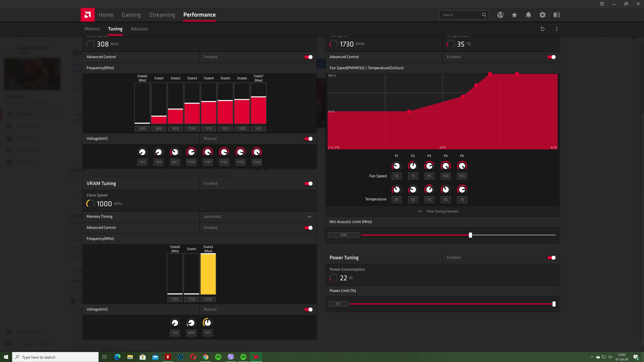This screenshot has width=644, height=362.
Task: Open Microsoft Edge from the taskbar
Action: coord(117,357)
